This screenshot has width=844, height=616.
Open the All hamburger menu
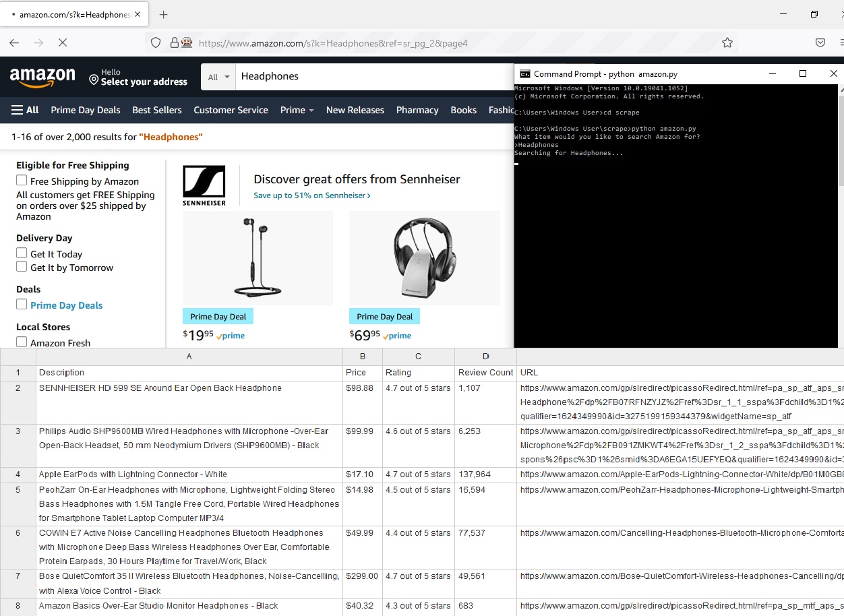tap(25, 110)
